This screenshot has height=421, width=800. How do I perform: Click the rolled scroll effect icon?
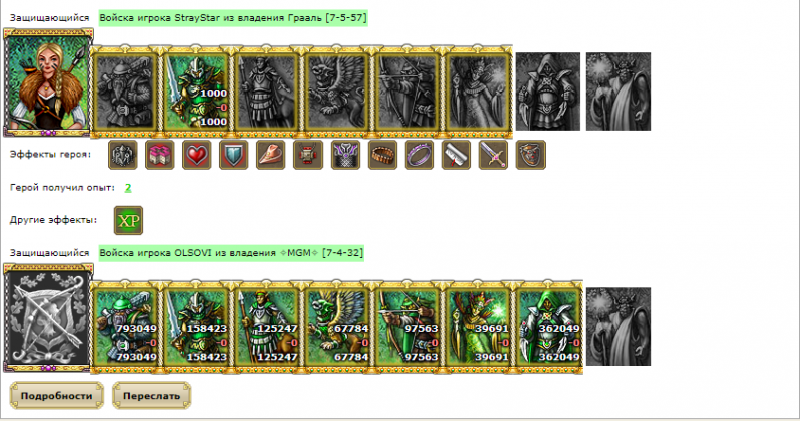456,155
